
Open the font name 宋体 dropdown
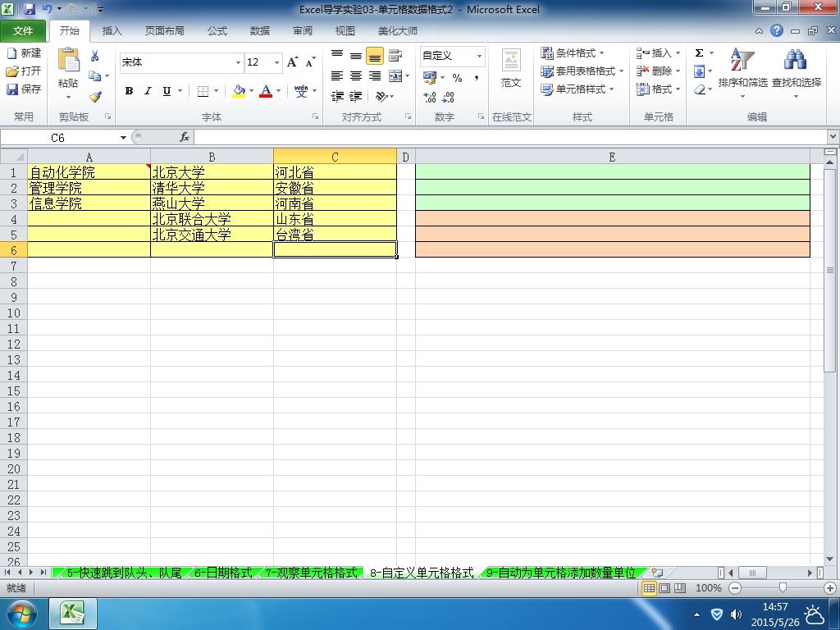point(238,62)
